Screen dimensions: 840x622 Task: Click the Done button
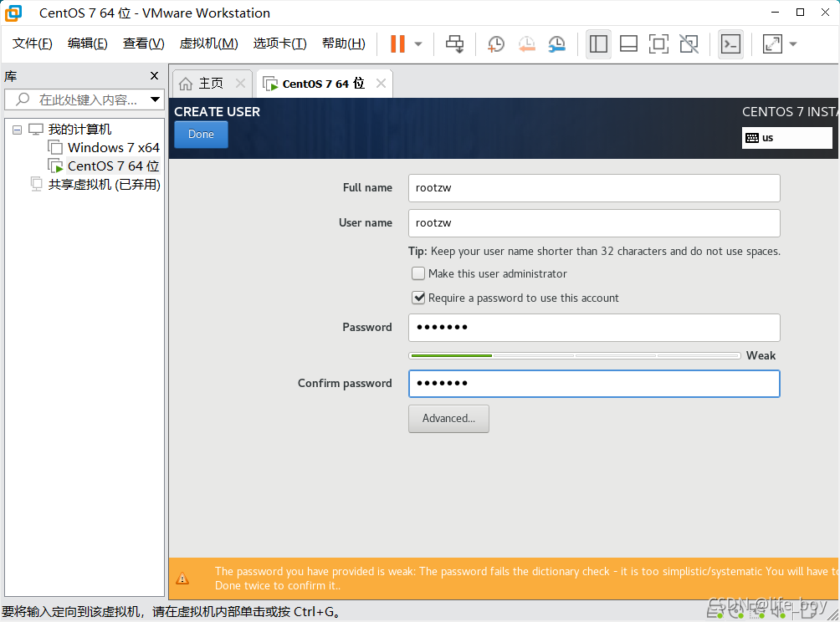(201, 135)
